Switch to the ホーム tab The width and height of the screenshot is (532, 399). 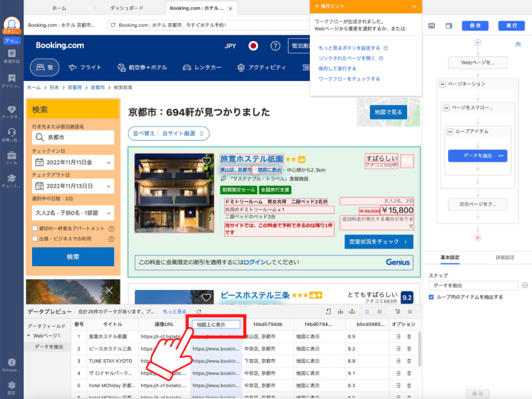pyautogui.click(x=59, y=8)
